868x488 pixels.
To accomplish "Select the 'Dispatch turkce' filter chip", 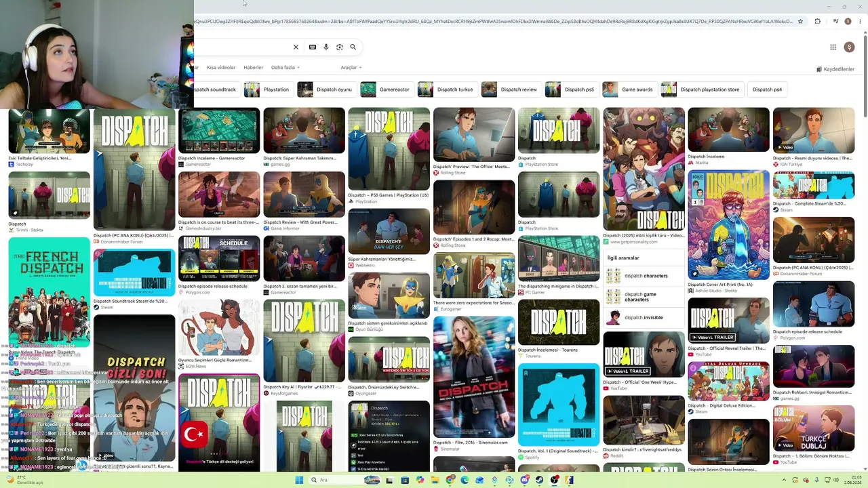I will [447, 89].
